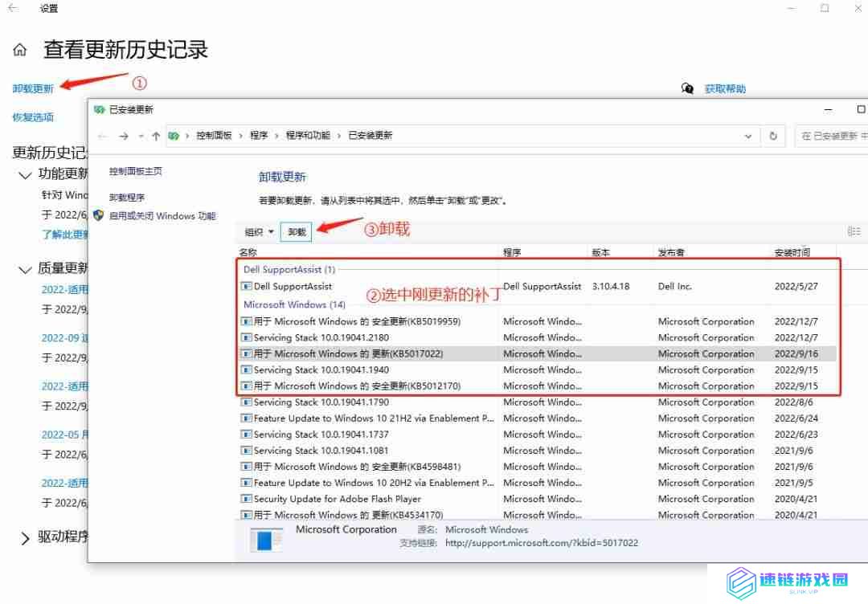Select the KB4598481 security update row
The width and height of the screenshot is (868, 604).
pyautogui.click(x=537, y=467)
